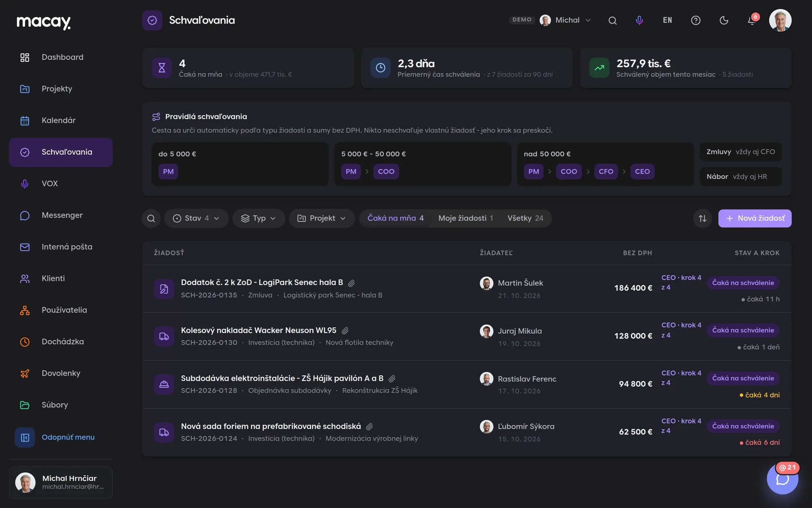812x508 pixels.
Task: Open Projekty in the sidebar
Action: (61, 89)
